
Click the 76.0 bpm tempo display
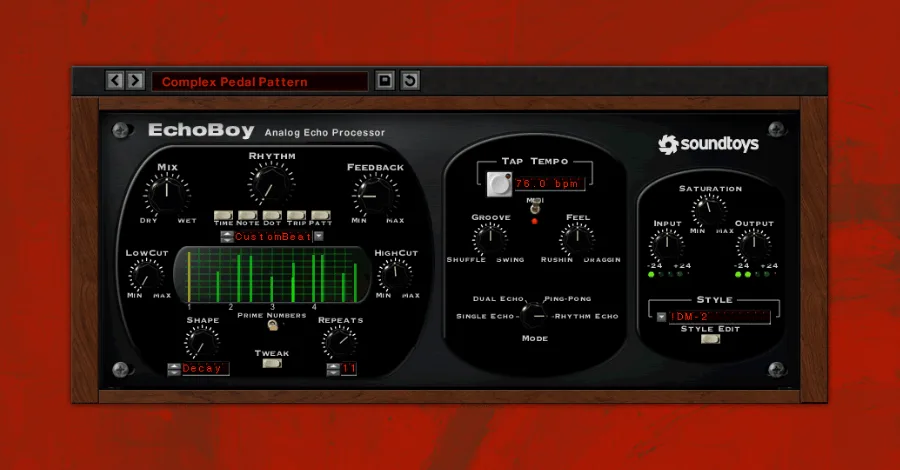[x=548, y=184]
